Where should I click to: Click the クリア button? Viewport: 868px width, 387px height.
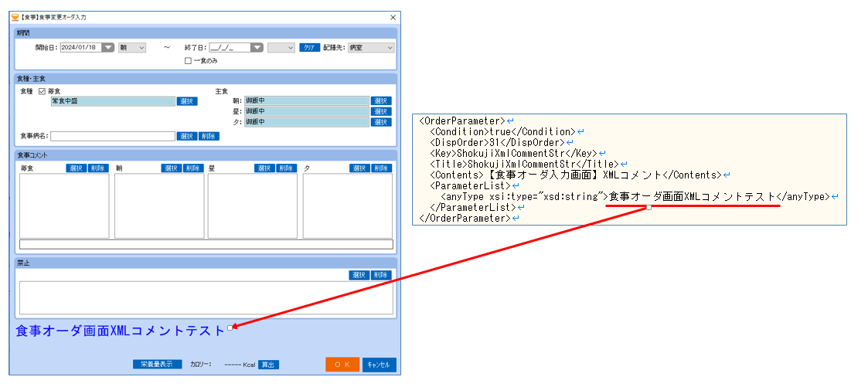point(310,48)
